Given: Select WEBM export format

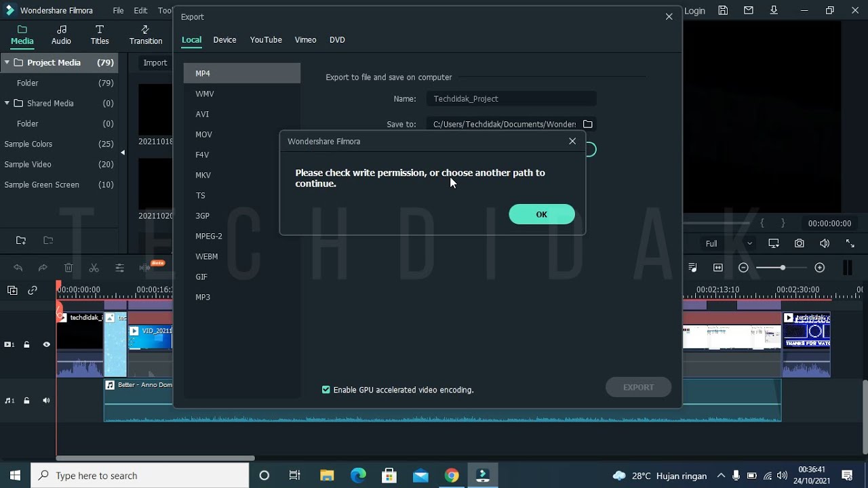Looking at the screenshot, I should click(241, 256).
